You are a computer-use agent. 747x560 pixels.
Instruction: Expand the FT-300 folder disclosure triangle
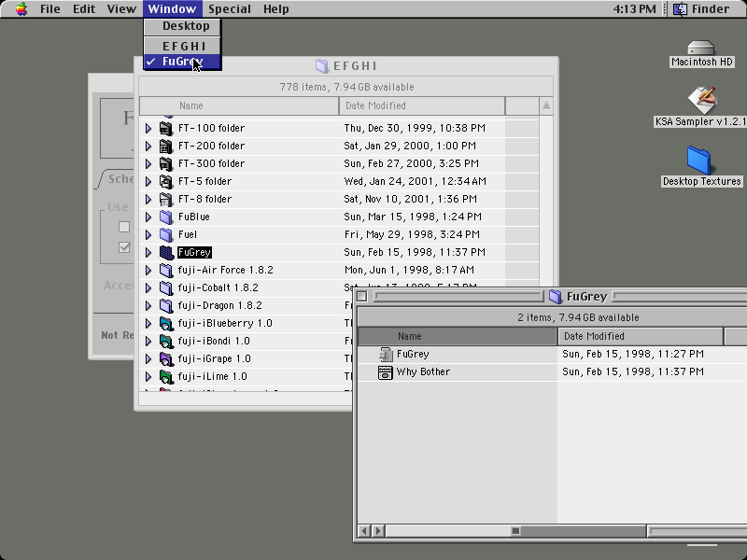click(148, 164)
